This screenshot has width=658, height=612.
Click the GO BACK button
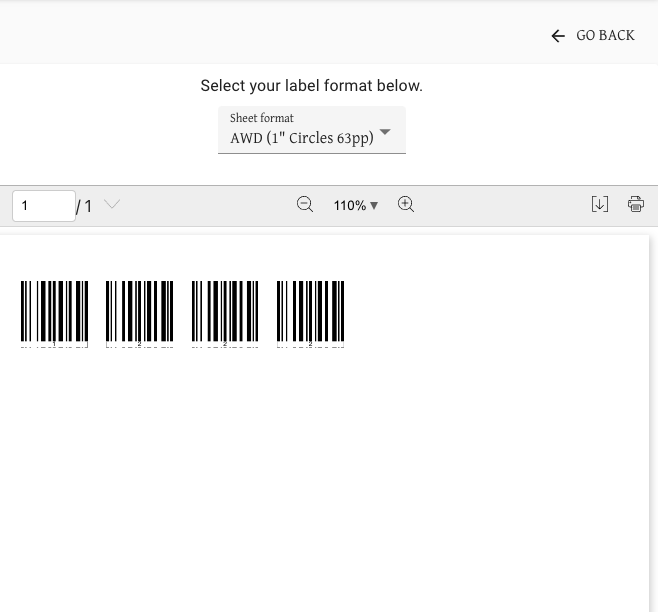pos(593,36)
